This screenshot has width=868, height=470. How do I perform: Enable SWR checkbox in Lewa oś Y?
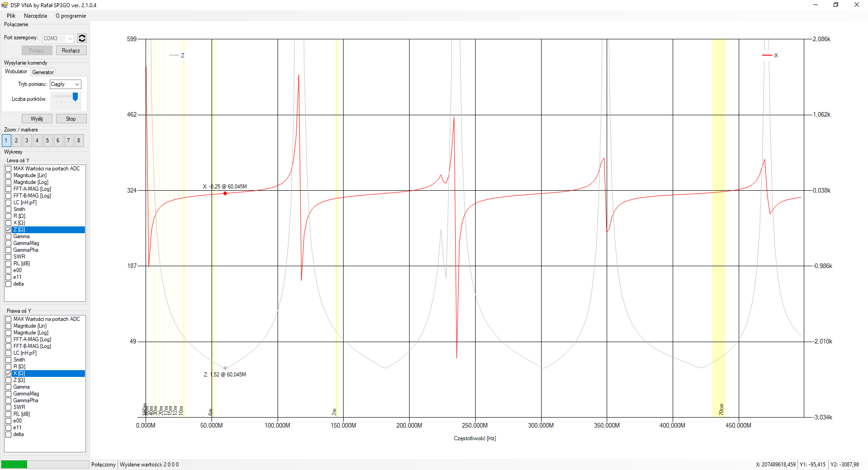(9, 257)
